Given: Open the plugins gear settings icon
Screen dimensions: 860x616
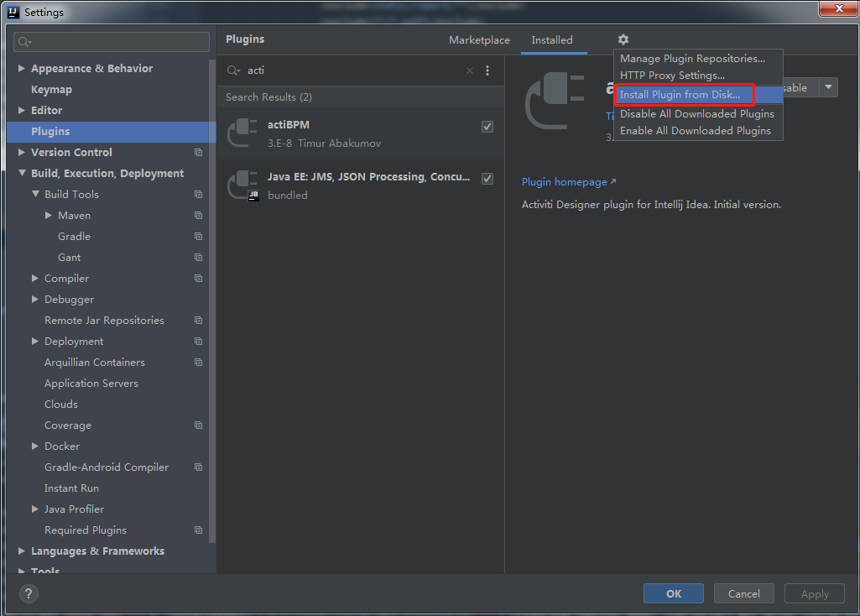Looking at the screenshot, I should click(x=623, y=39).
